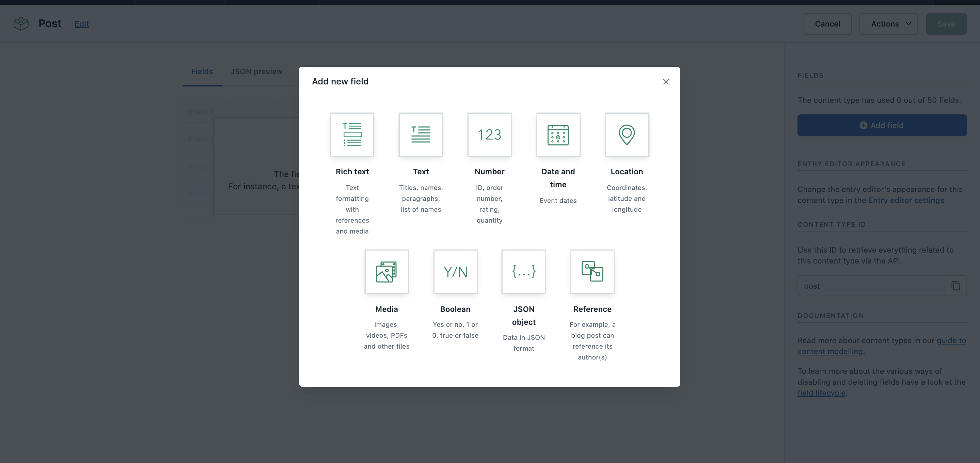Image resolution: width=980 pixels, height=463 pixels.
Task: Pick the Boolean Y/N field icon
Action: [455, 272]
